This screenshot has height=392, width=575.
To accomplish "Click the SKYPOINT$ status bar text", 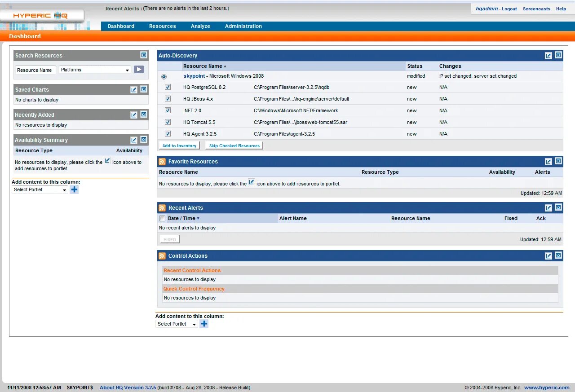I will pyautogui.click(x=80, y=388).
